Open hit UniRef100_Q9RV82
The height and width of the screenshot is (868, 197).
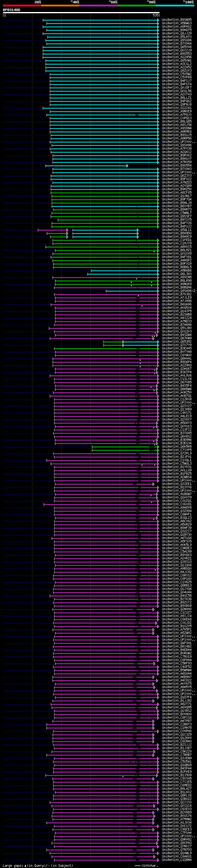tap(177, 839)
